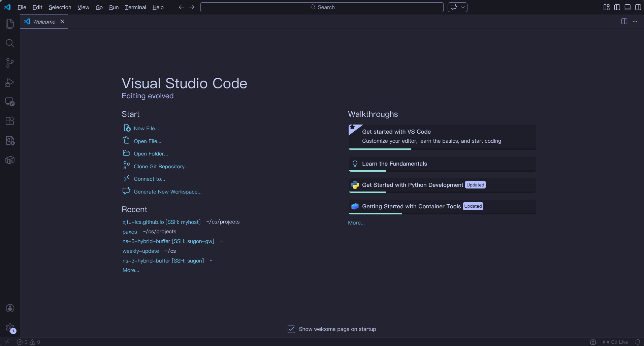Toggle the bottom Panel visibility
Viewport: 644px width, 346px height.
pos(627,7)
